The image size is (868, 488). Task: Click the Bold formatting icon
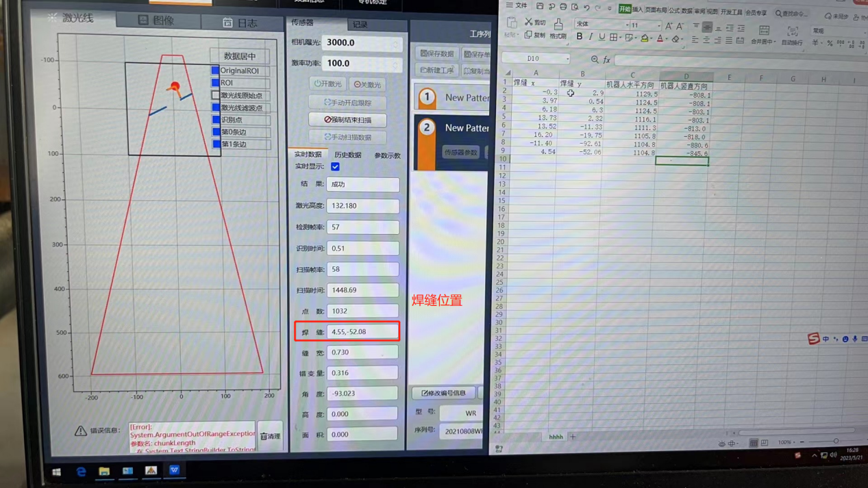(x=580, y=37)
